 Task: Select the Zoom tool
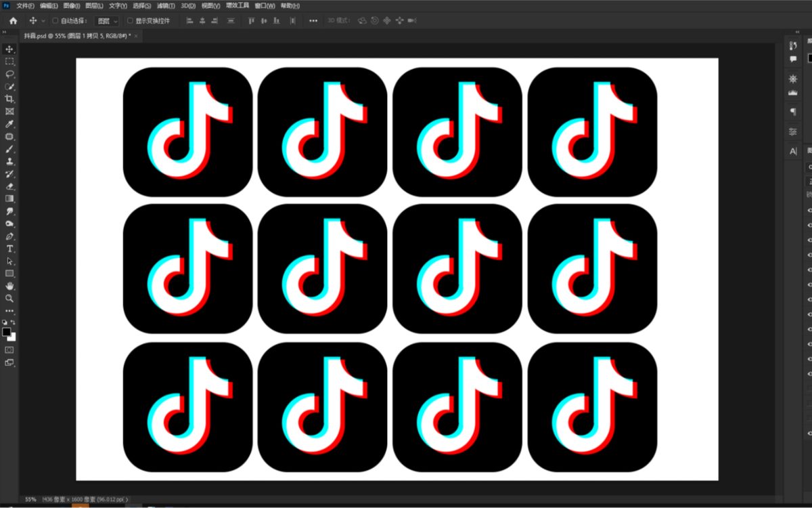point(9,298)
